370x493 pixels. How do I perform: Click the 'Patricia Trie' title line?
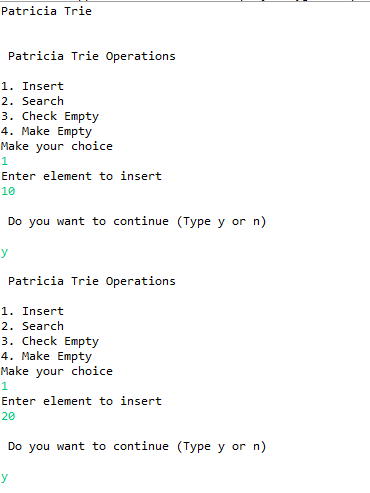pos(46,11)
